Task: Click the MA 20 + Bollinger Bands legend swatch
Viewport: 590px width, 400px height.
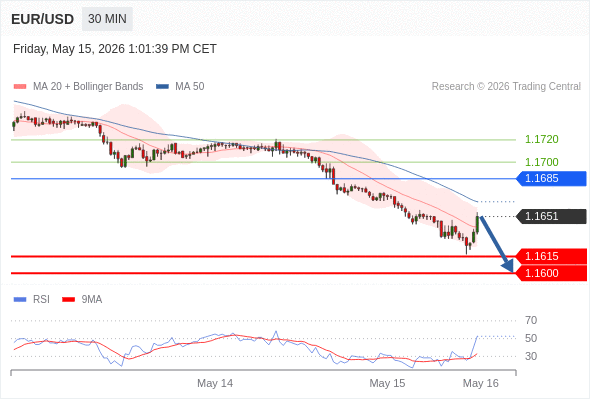Action: click(20, 87)
